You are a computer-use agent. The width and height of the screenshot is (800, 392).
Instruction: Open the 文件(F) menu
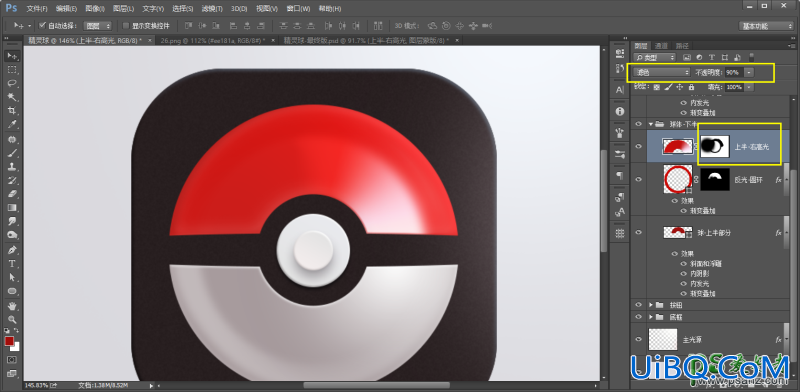(37, 9)
